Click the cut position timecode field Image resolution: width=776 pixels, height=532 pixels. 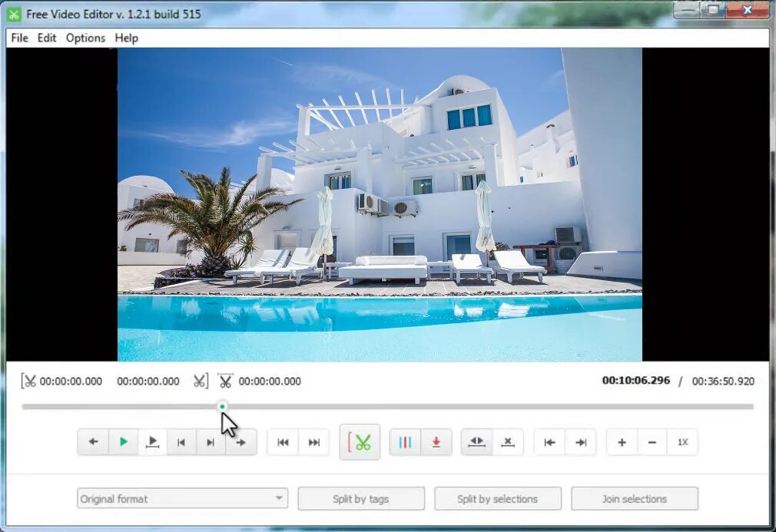[270, 382]
